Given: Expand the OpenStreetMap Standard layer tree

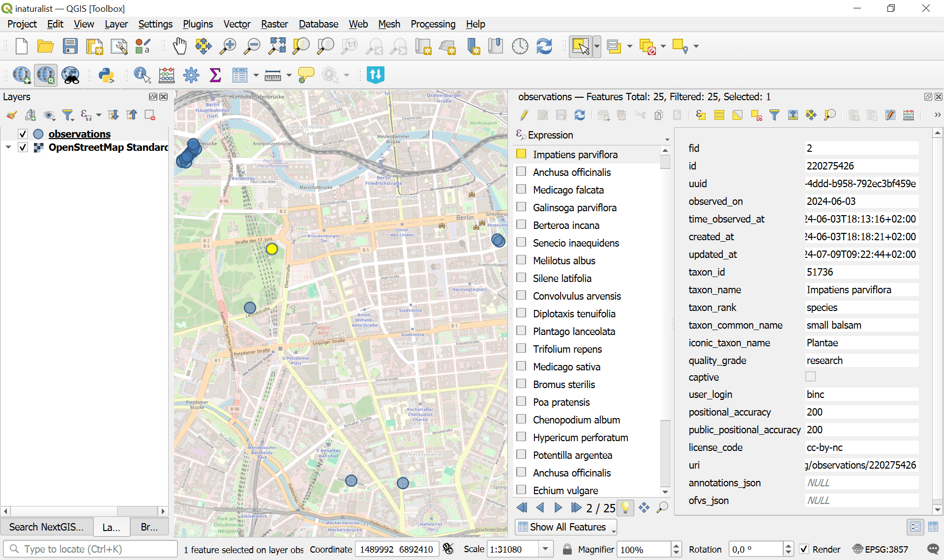Looking at the screenshot, I should click(x=8, y=147).
